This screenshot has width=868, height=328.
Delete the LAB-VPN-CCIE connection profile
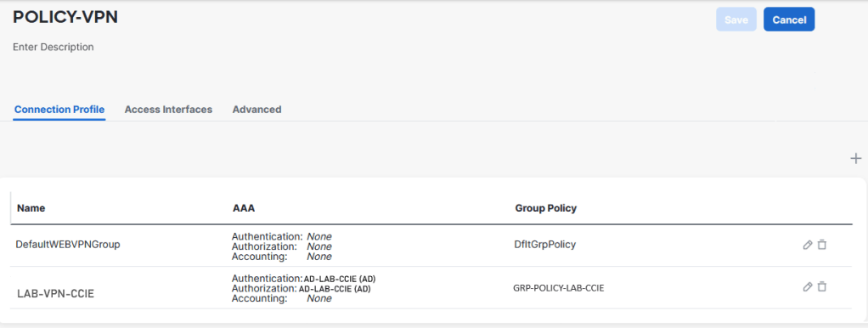pyautogui.click(x=822, y=286)
